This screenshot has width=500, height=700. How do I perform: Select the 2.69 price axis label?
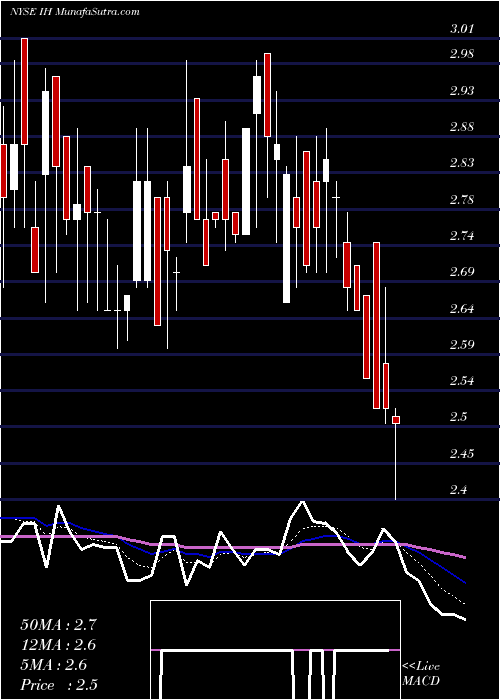[x=461, y=272]
